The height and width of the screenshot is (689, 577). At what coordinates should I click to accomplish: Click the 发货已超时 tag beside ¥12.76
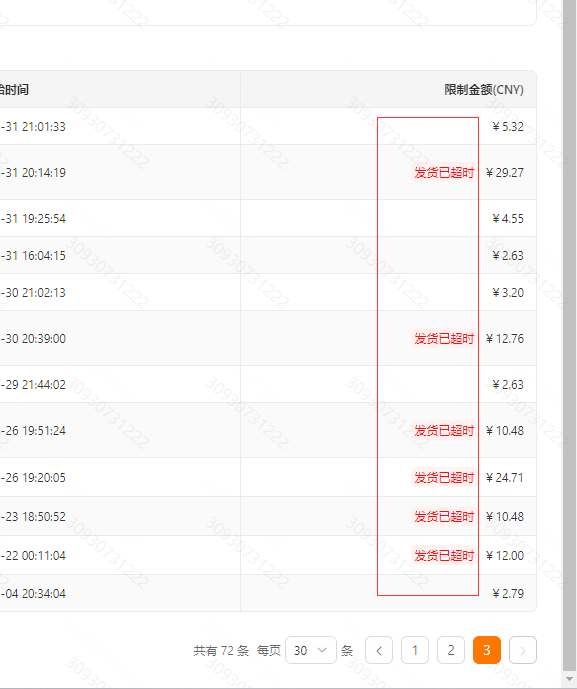tap(444, 338)
